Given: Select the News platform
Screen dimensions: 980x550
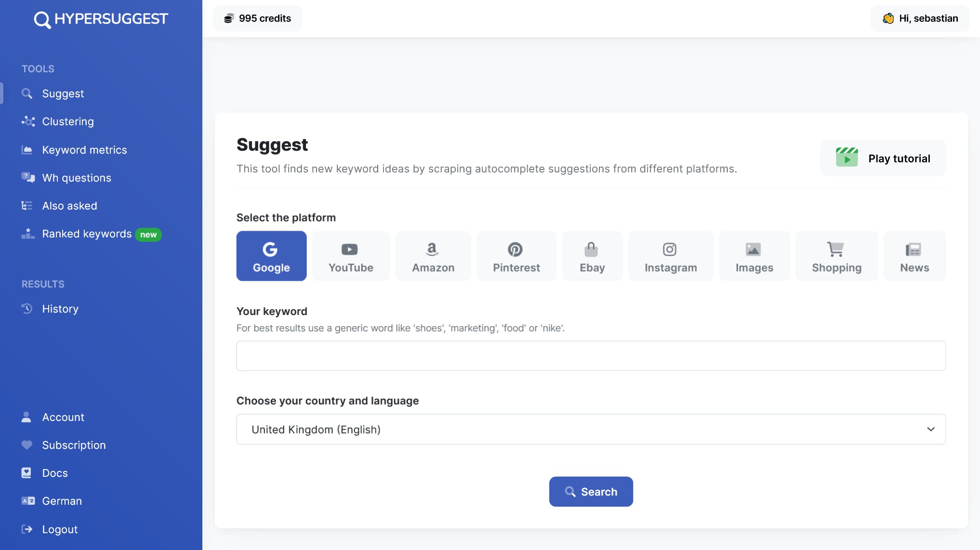Looking at the screenshot, I should pos(914,256).
